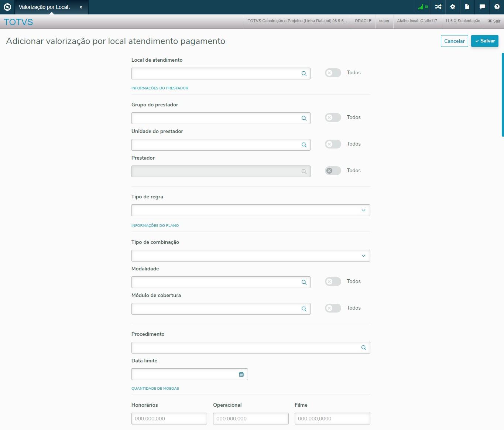The width and height of the screenshot is (504, 430).
Task: Open the Data limite calendar picker
Action: coord(241,374)
